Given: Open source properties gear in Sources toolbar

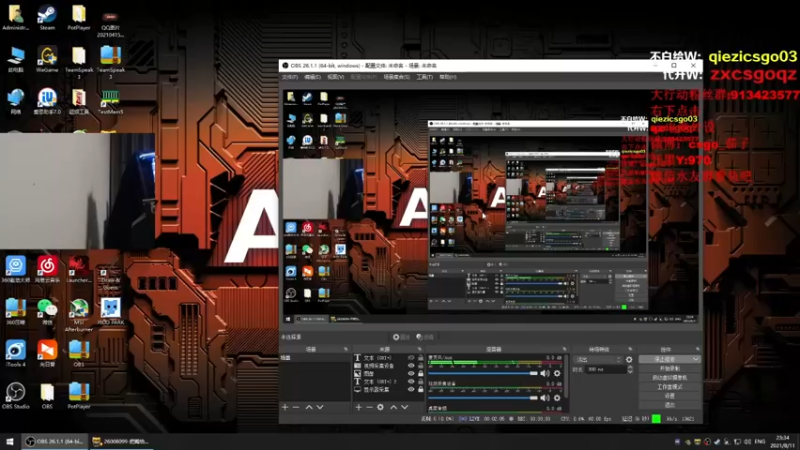Looking at the screenshot, I should pyautogui.click(x=380, y=407).
